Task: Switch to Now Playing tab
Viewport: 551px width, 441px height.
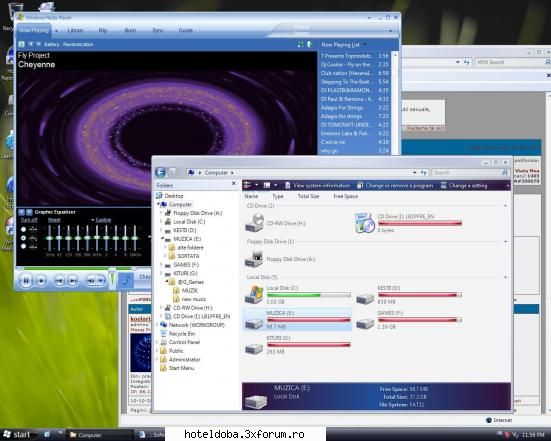Action: coord(34,30)
